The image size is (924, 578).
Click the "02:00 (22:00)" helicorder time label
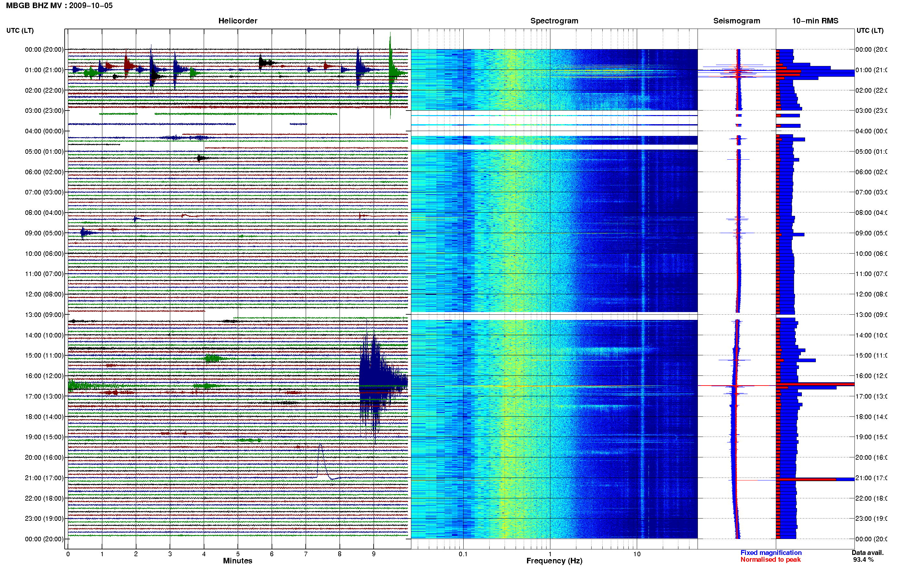click(x=44, y=90)
